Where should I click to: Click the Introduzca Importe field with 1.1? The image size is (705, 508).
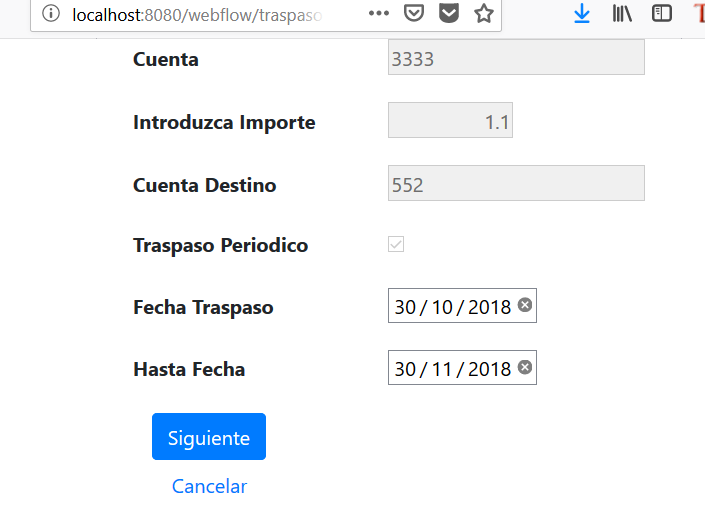pyautogui.click(x=450, y=120)
